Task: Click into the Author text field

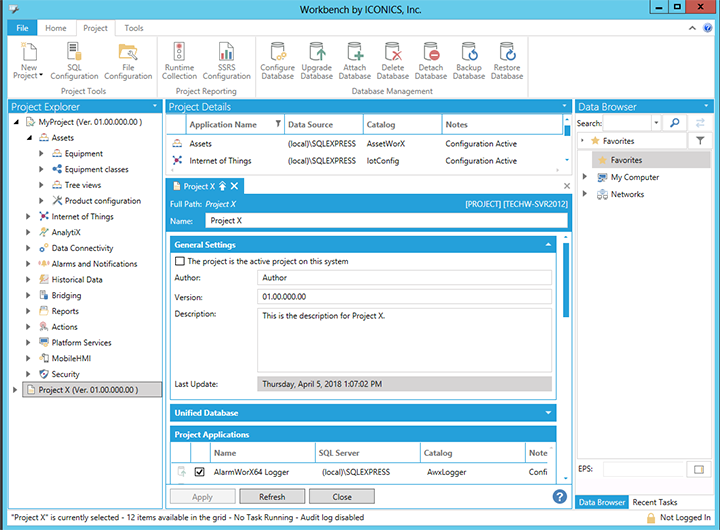Action: [x=404, y=278]
